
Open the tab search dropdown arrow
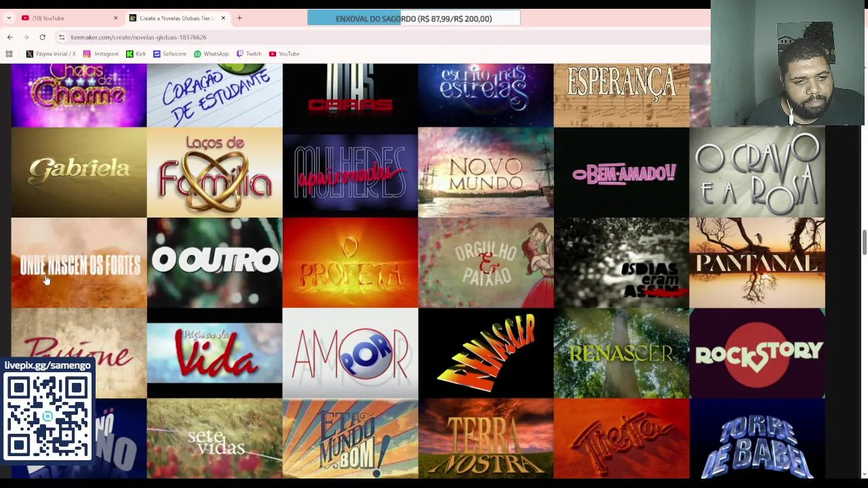pos(9,18)
